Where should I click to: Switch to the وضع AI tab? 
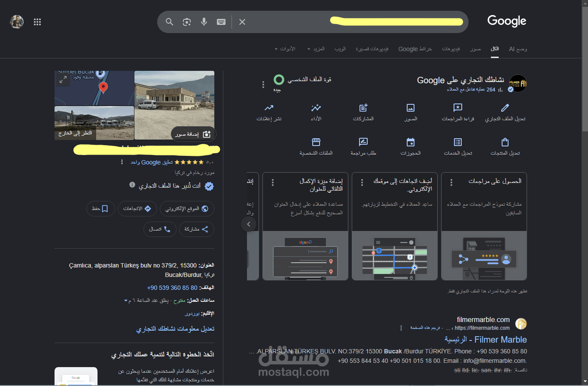[x=518, y=49]
